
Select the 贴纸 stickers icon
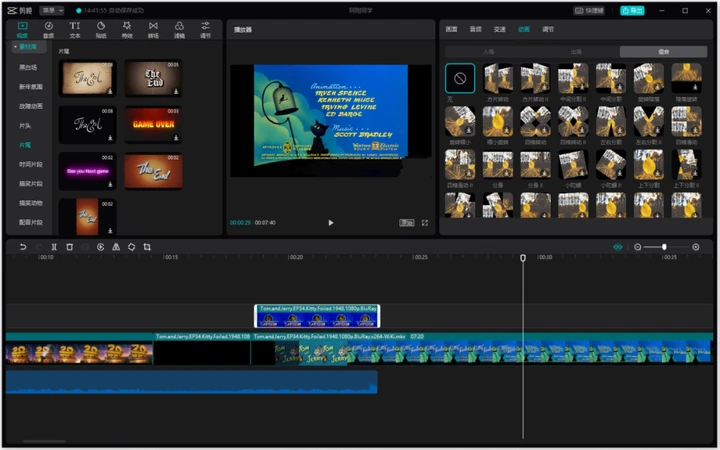[x=101, y=28]
